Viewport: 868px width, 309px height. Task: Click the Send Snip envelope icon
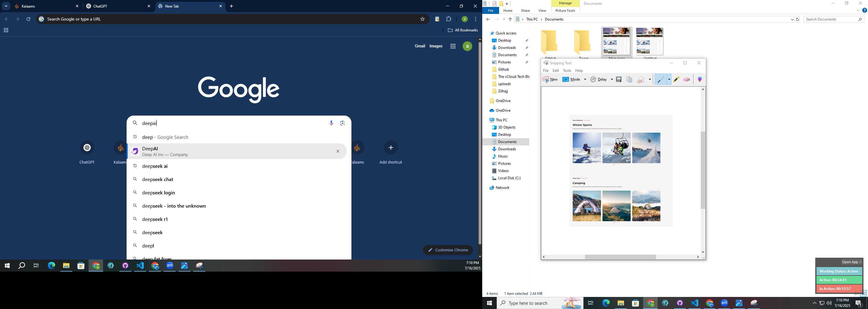641,80
